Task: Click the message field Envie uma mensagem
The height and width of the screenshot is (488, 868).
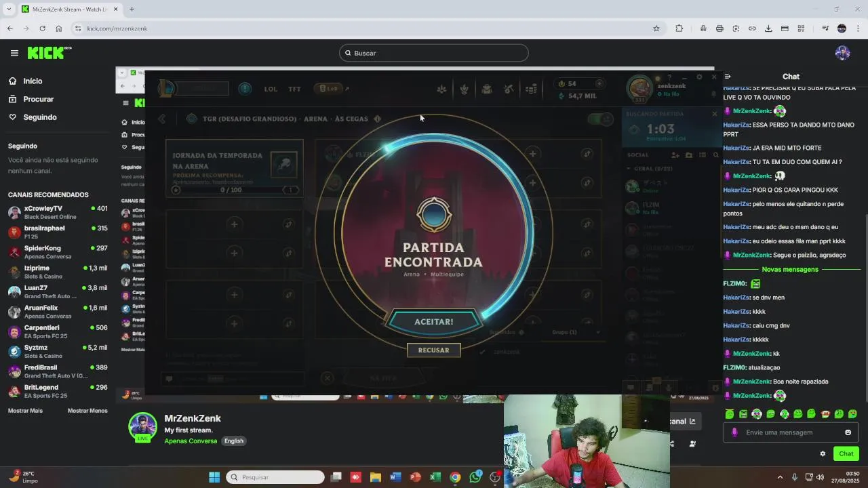Action: point(791,432)
